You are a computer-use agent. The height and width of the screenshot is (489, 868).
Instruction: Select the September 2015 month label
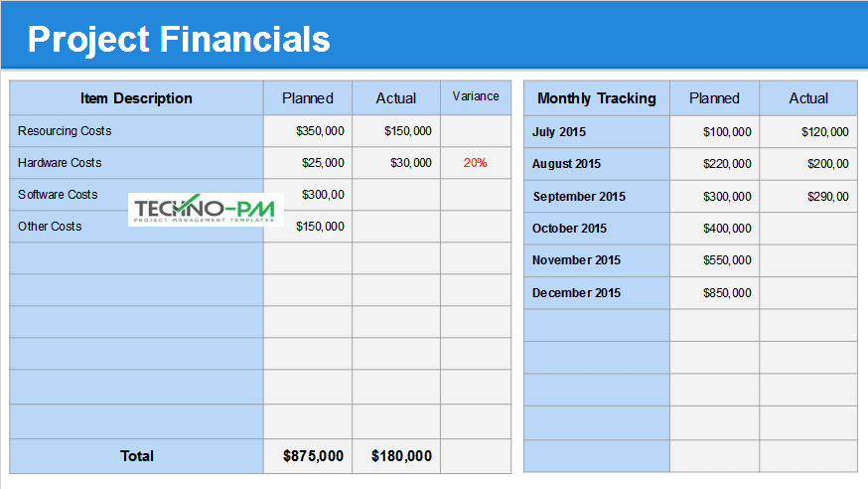click(x=579, y=197)
